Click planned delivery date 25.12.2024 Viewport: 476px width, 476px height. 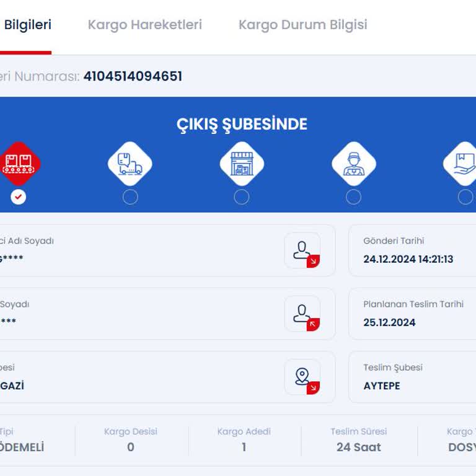(389, 322)
